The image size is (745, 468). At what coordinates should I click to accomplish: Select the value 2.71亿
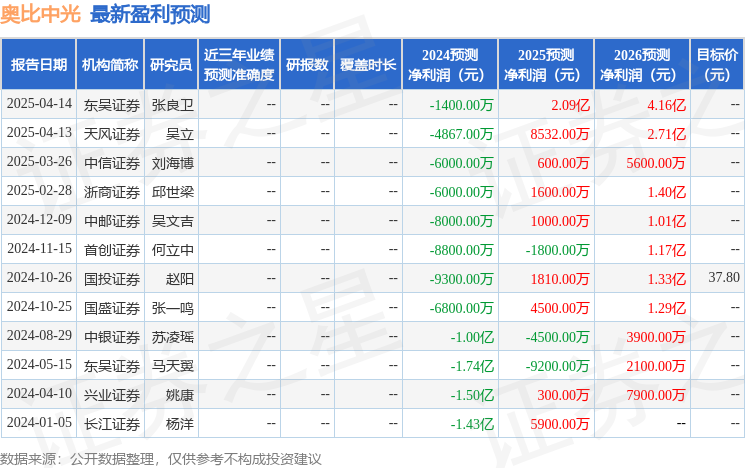pyautogui.click(x=666, y=134)
